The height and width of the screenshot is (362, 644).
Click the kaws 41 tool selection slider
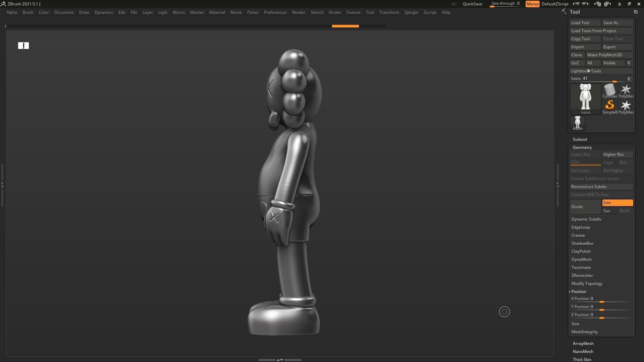point(597,79)
